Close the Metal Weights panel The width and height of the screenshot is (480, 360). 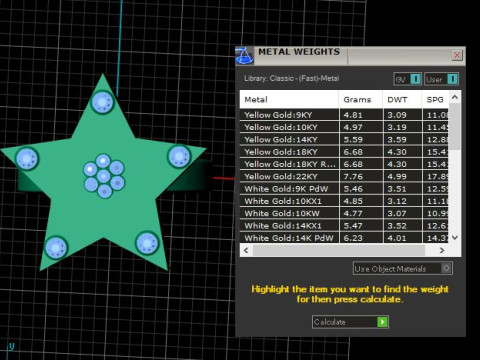457,55
